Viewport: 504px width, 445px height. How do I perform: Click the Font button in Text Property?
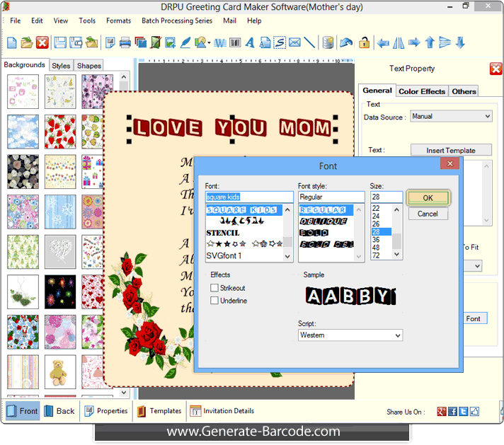coord(475,318)
